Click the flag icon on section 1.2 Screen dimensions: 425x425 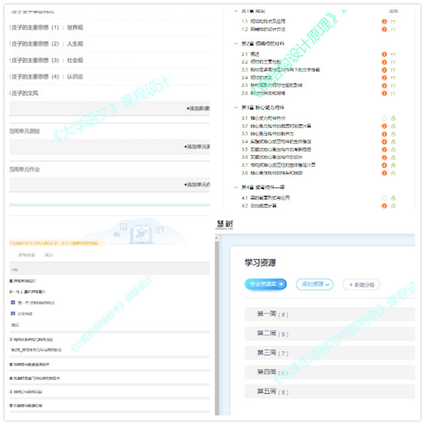pyautogui.click(x=393, y=29)
